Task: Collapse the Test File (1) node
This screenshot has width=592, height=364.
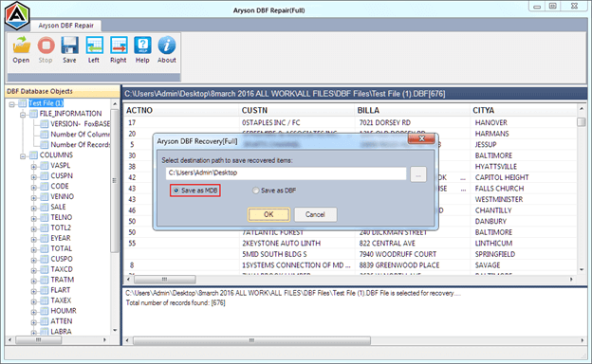Action: point(12,104)
